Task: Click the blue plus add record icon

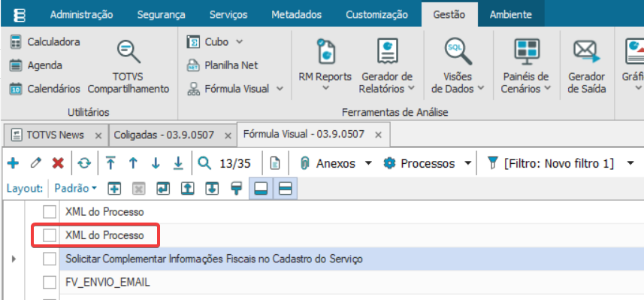Action: (13, 164)
